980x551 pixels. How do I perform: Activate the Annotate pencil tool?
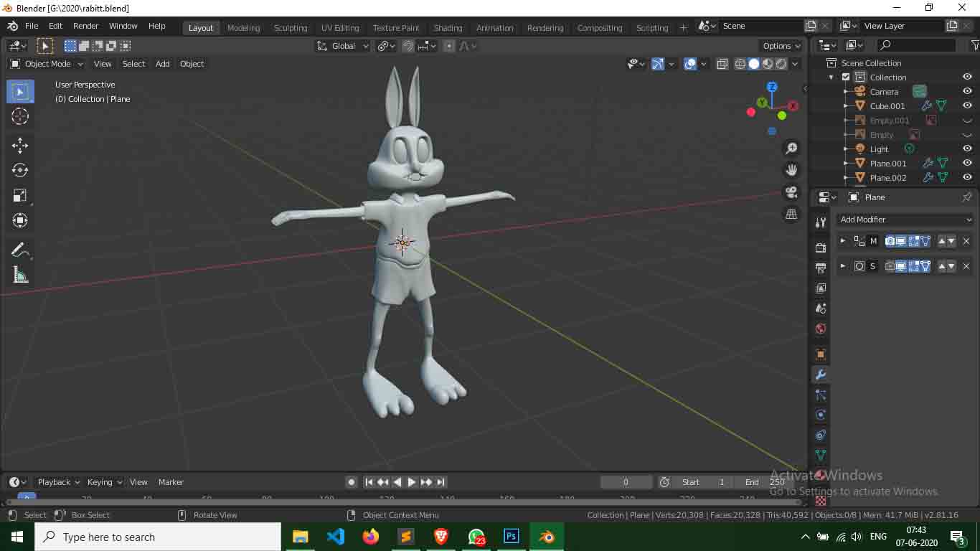pyautogui.click(x=20, y=249)
